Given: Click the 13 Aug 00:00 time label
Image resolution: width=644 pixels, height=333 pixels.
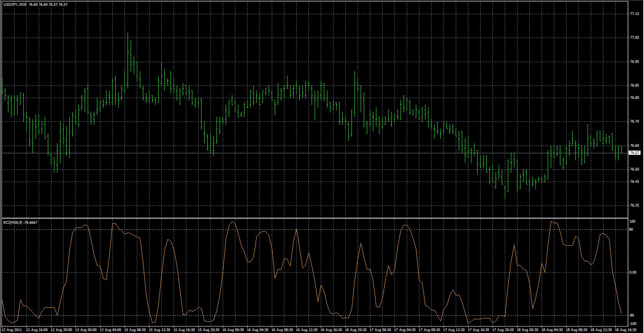Looking at the screenshot, I should (x=86, y=330).
